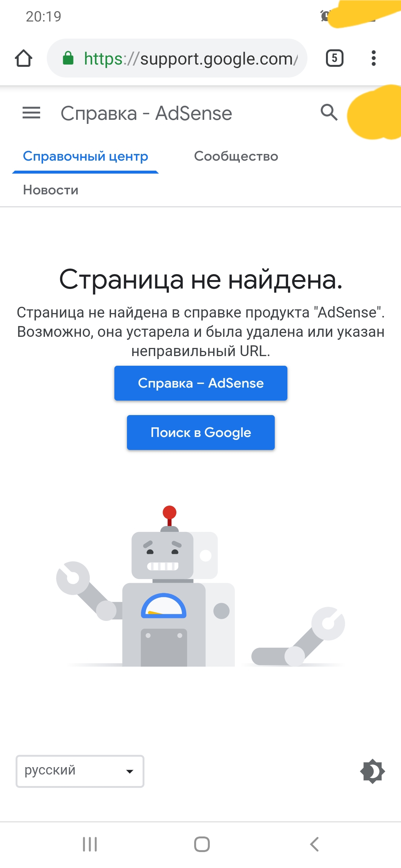Toggle dark theme with brightness icon

click(372, 772)
